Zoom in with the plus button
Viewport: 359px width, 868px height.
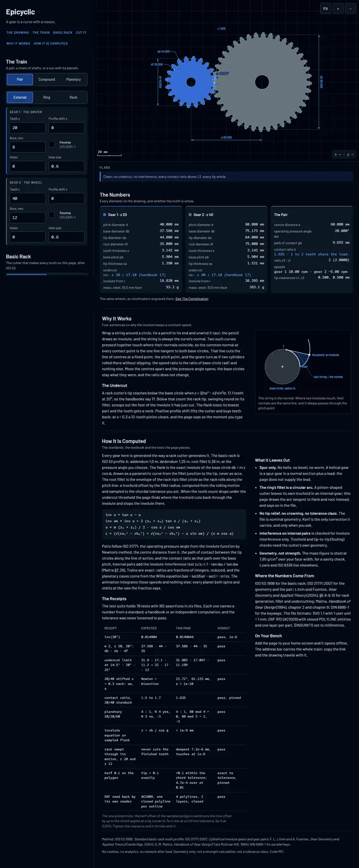point(338,8)
